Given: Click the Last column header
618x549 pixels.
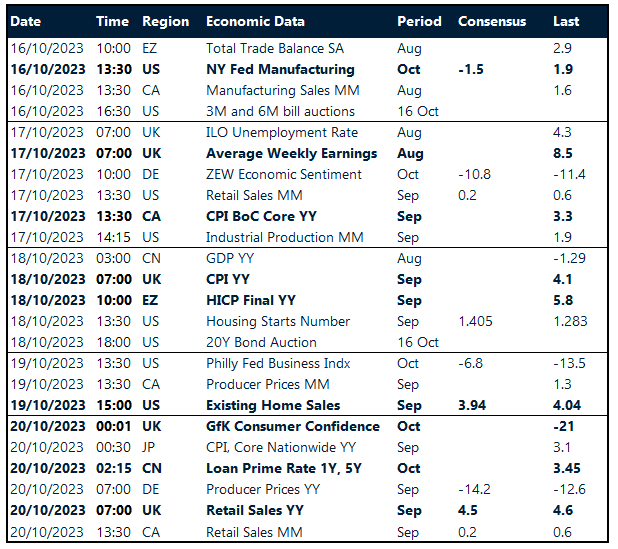Looking at the screenshot, I should [565, 21].
